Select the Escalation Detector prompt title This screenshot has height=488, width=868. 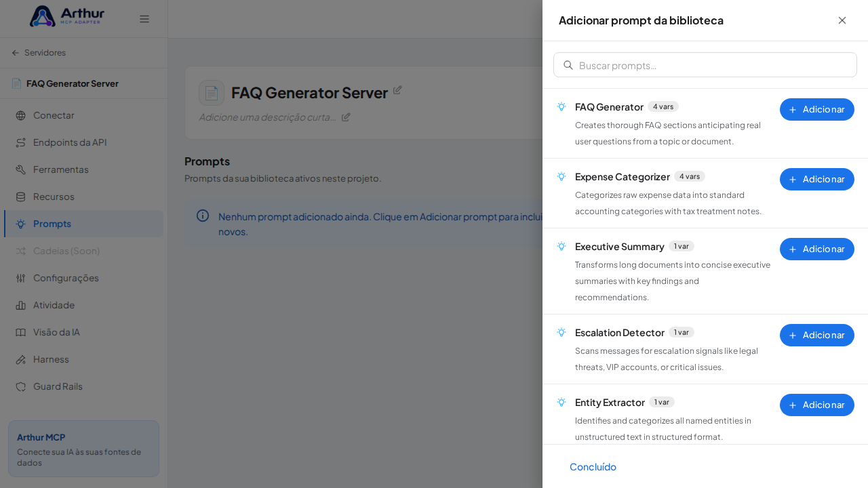click(620, 332)
